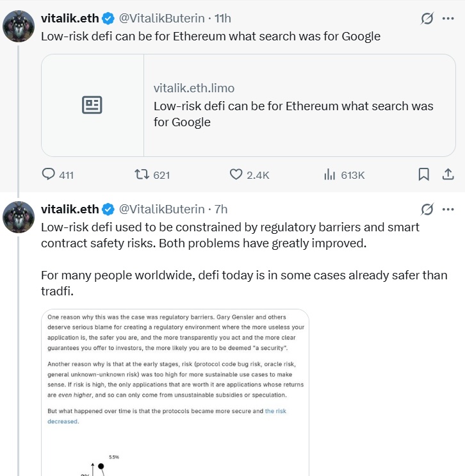Open @VitalikButerin handle on first tweet
The width and height of the screenshot is (465, 476).
click(161, 19)
